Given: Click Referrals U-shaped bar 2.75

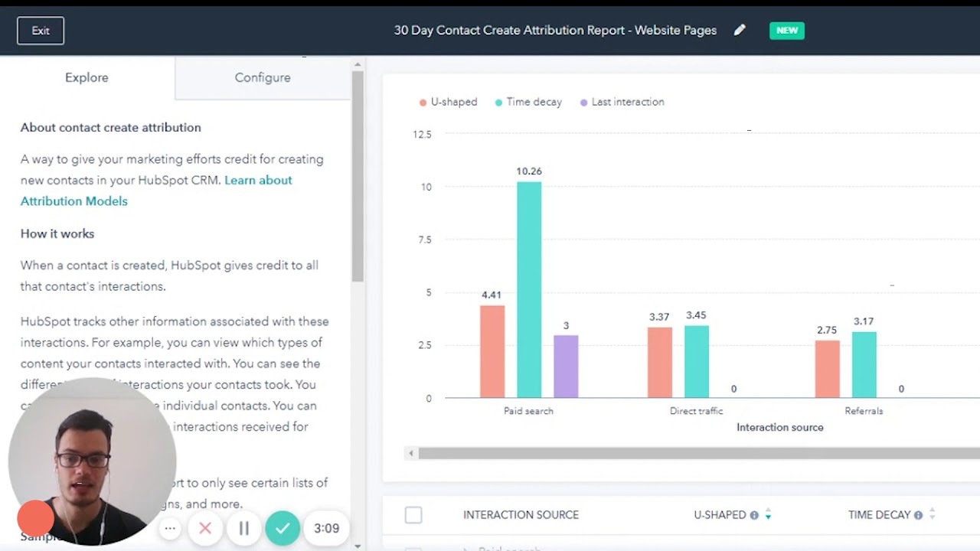Looking at the screenshot, I should 828,369.
